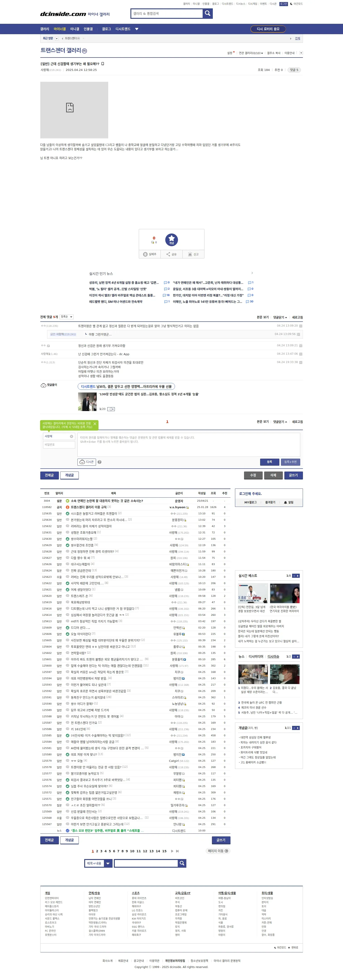Screen dimensions: 343x980
Task: Open first 실시간 베스트 thumbnail image
Action: pyautogui.click(x=253, y=593)
